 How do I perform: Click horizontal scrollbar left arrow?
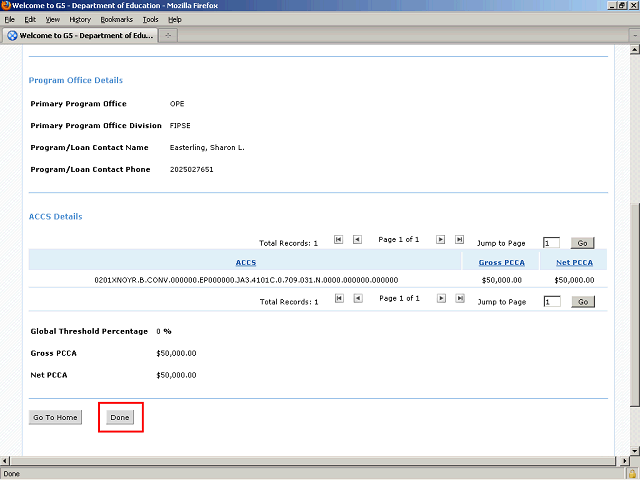(x=5, y=461)
